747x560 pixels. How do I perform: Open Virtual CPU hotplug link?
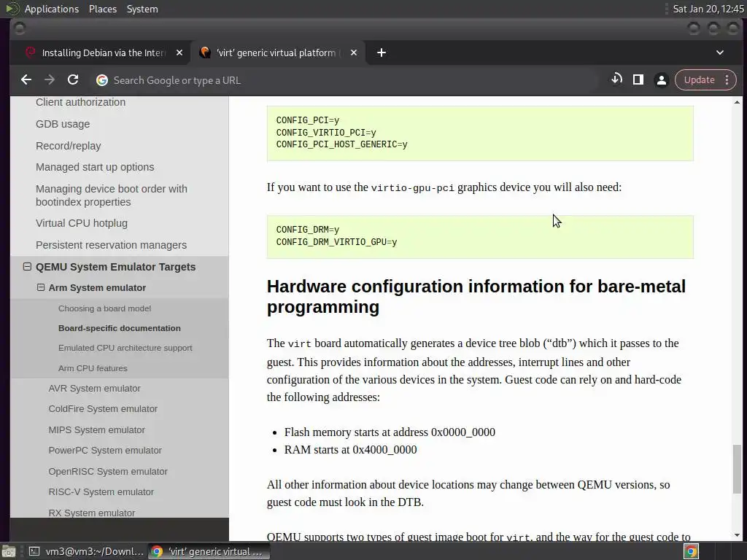82,223
